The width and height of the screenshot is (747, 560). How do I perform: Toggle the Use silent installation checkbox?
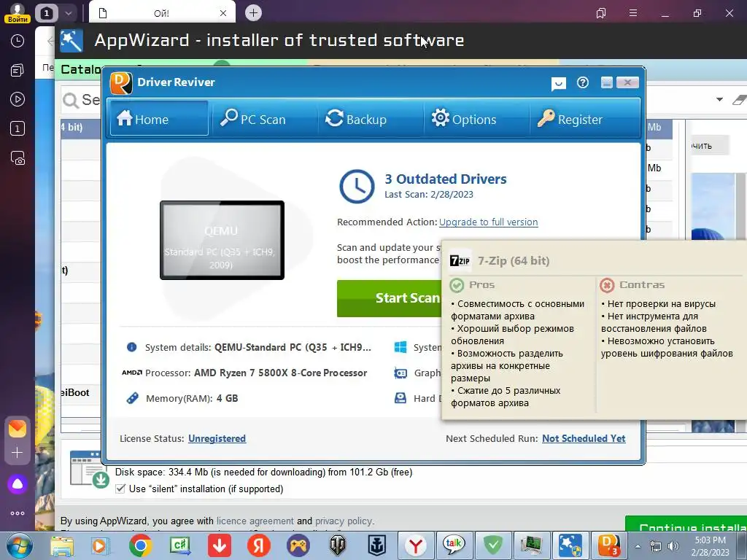[x=120, y=489]
